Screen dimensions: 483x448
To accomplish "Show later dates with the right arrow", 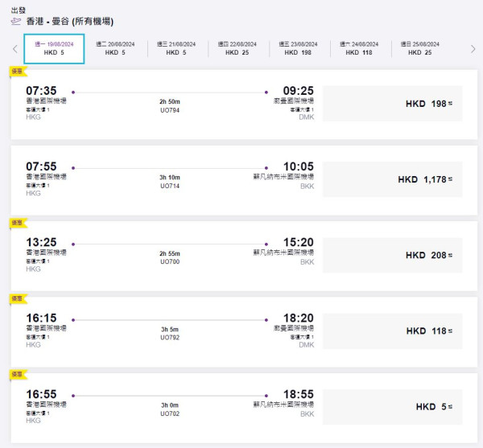I will (473, 49).
